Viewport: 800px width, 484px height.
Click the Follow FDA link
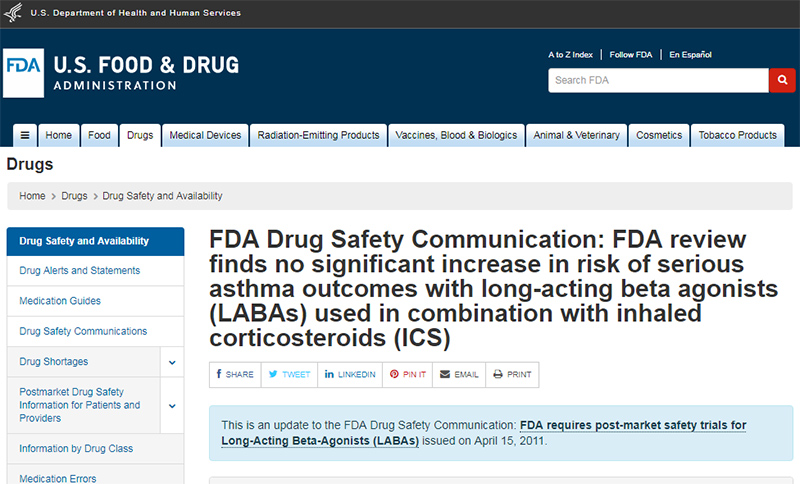point(631,55)
